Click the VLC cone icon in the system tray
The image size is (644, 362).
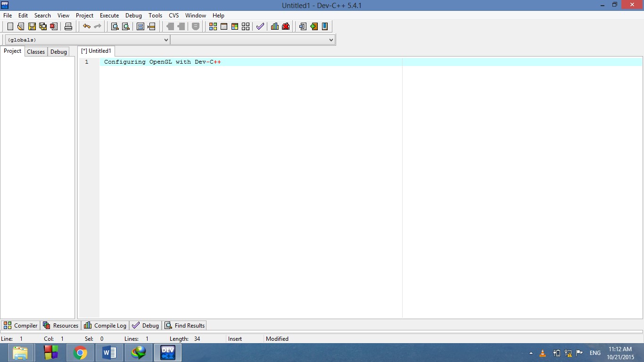click(x=543, y=353)
